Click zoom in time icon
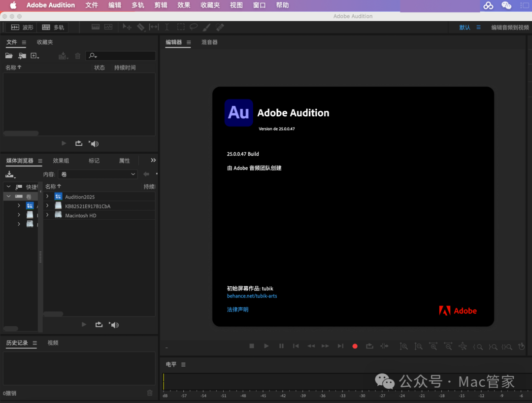The width and height of the screenshot is (532, 403). [433, 346]
